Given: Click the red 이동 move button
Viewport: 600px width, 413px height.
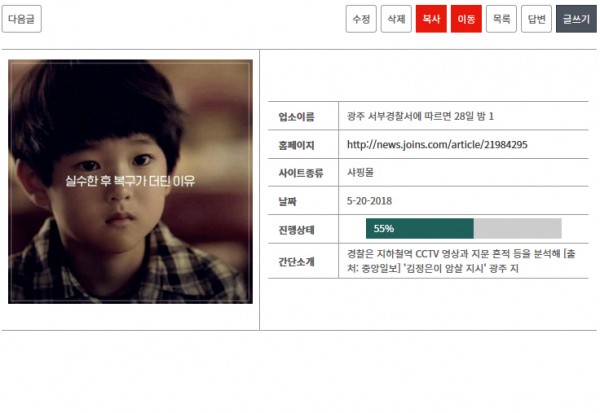Looking at the screenshot, I should click(x=466, y=19).
